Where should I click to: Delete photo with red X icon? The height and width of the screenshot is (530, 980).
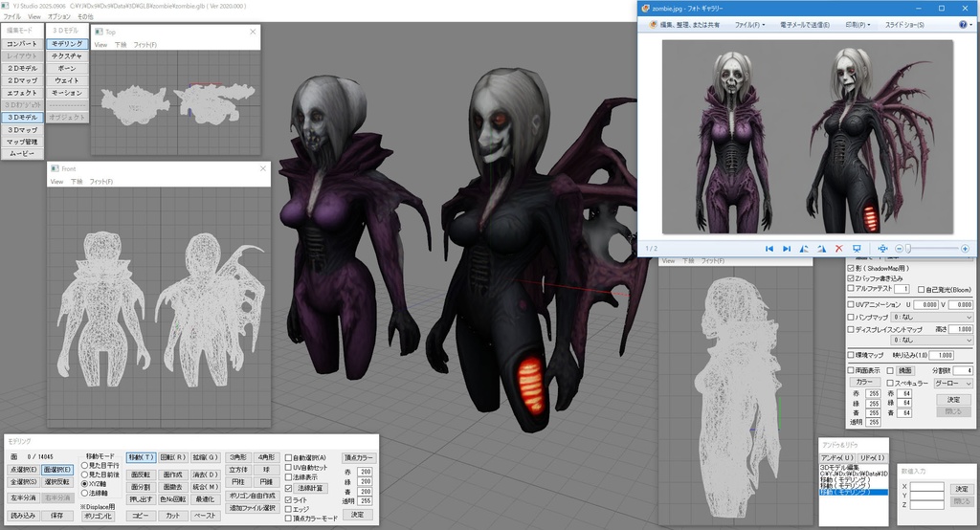[x=838, y=249]
